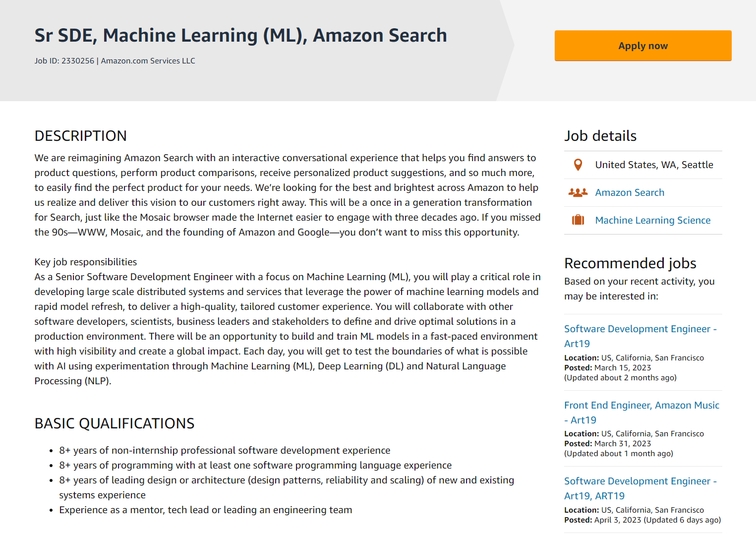Click the DESCRIPTION section heading
Viewport: 756px width, 534px height.
coord(80,136)
